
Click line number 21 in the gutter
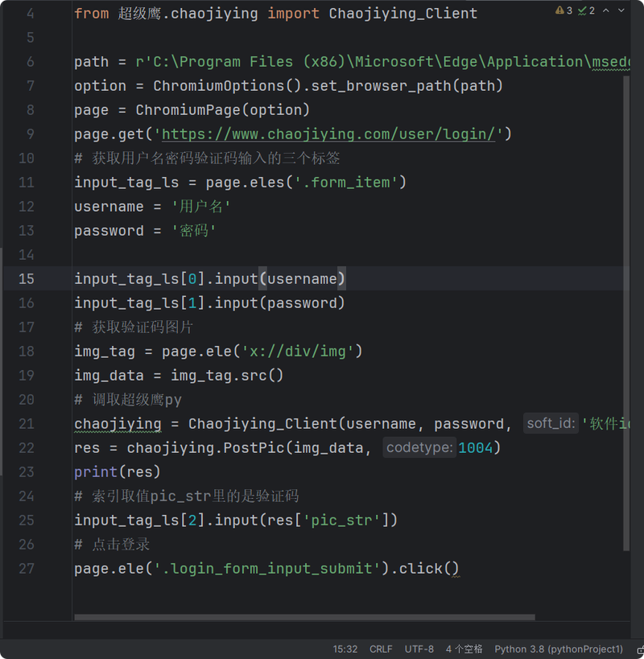click(x=26, y=423)
